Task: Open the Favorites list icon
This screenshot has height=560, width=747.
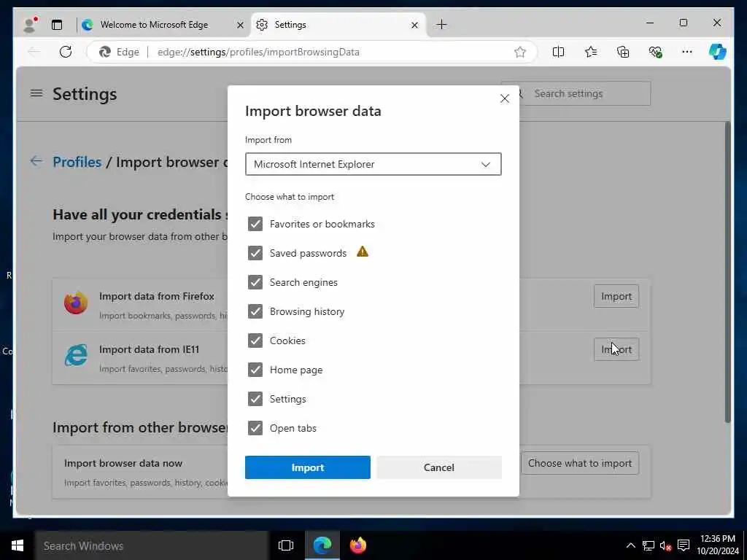Action: [x=591, y=52]
